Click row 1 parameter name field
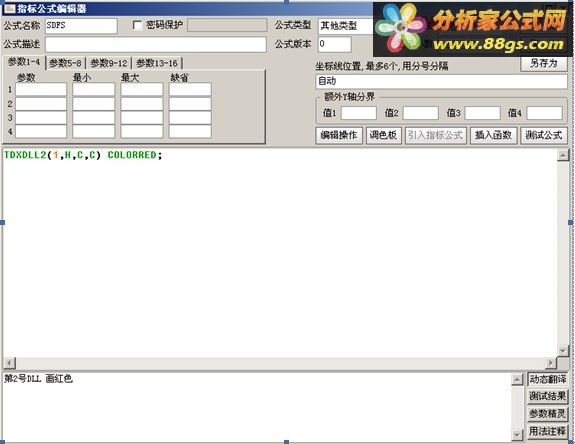This screenshot has width=575, height=444. click(x=41, y=89)
